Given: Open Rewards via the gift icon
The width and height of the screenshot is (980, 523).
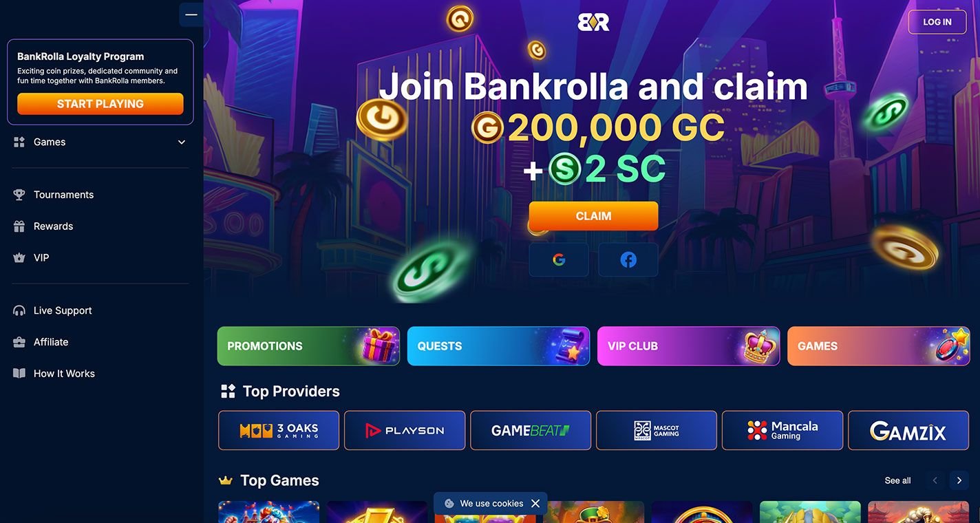Looking at the screenshot, I should click(19, 226).
